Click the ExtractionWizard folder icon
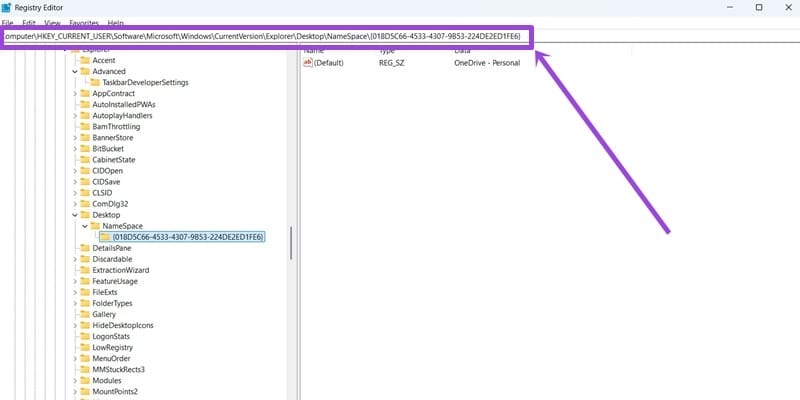 (85, 270)
